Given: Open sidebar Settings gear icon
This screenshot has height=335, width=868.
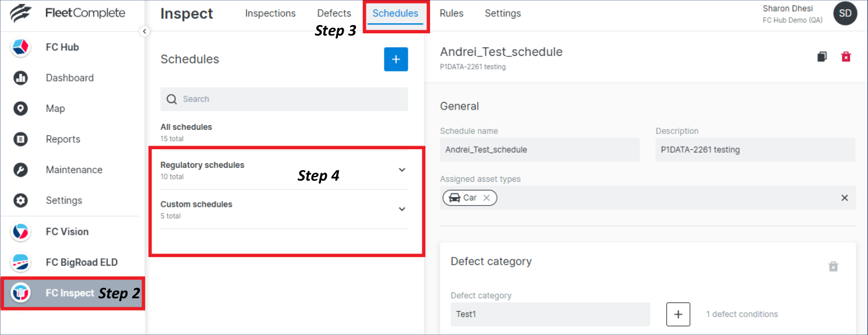Looking at the screenshot, I should [21, 200].
